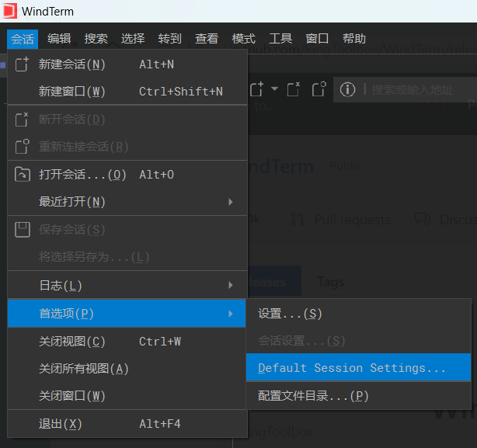This screenshot has width=477, height=448.
Task: Choose 关闭窗口(W) menu entry
Action: pyautogui.click(x=127, y=396)
